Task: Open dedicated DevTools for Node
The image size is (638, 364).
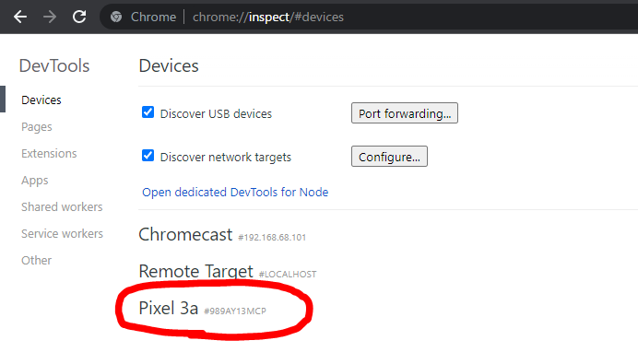Action: (235, 192)
